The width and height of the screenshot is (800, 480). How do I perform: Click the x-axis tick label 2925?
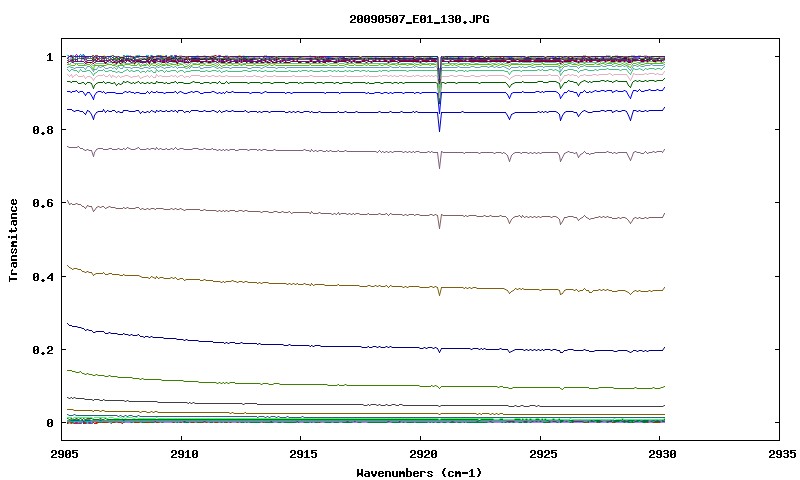click(x=543, y=454)
